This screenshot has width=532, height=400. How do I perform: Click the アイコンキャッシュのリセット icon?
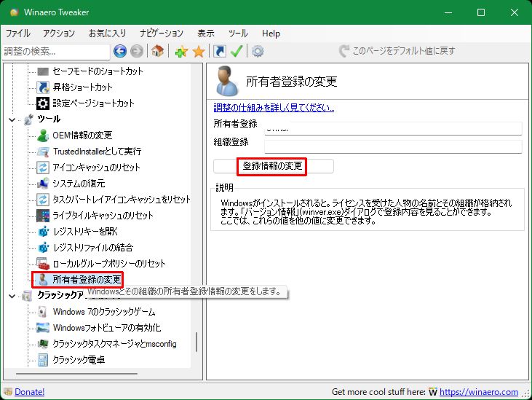pos(43,168)
